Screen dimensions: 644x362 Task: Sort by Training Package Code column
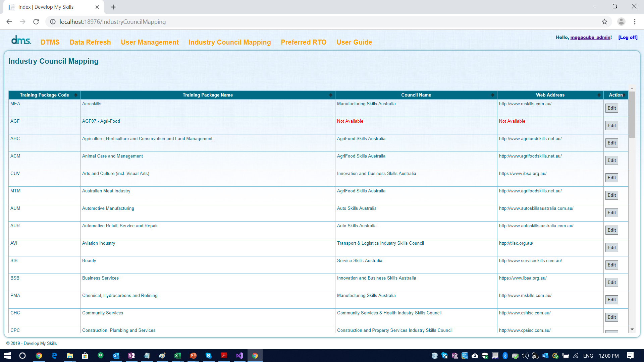(44, 95)
